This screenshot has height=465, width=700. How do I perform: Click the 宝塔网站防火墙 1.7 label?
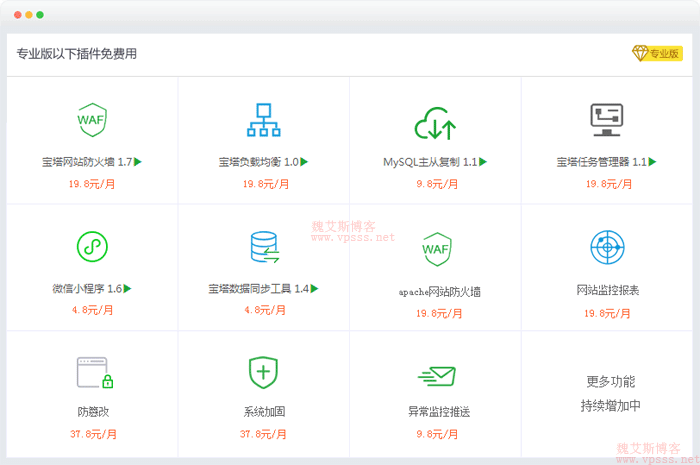point(87,162)
